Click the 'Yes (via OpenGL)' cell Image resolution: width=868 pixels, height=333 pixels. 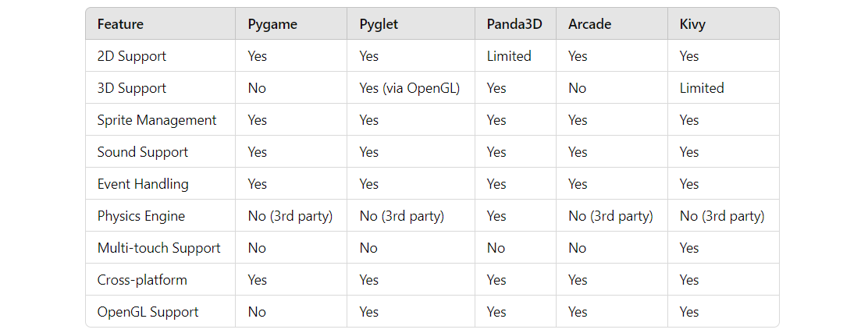tap(410, 88)
